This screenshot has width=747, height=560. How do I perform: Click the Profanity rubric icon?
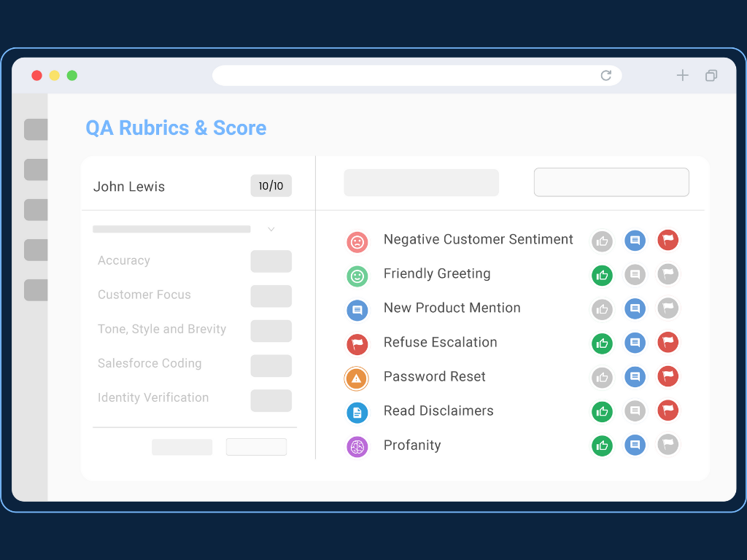[357, 446]
